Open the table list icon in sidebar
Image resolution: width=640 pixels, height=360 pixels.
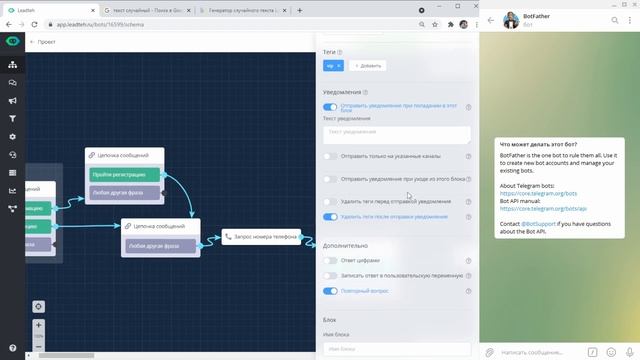(x=13, y=173)
